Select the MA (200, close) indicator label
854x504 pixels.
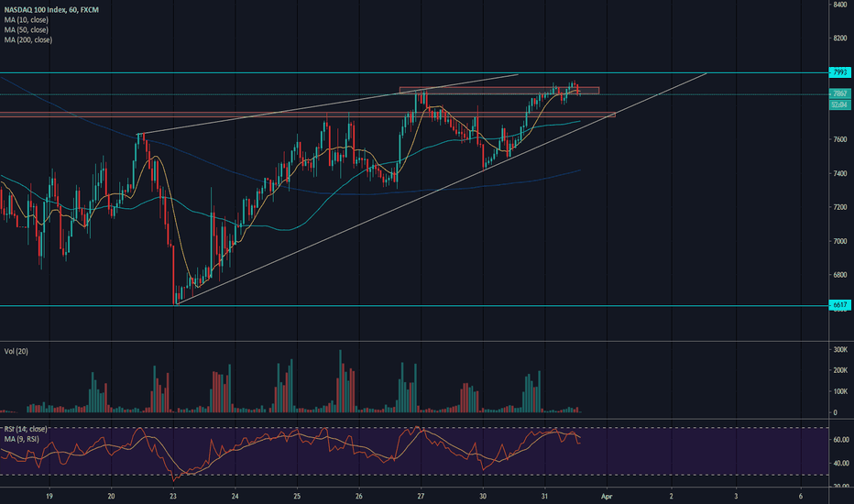[28, 39]
